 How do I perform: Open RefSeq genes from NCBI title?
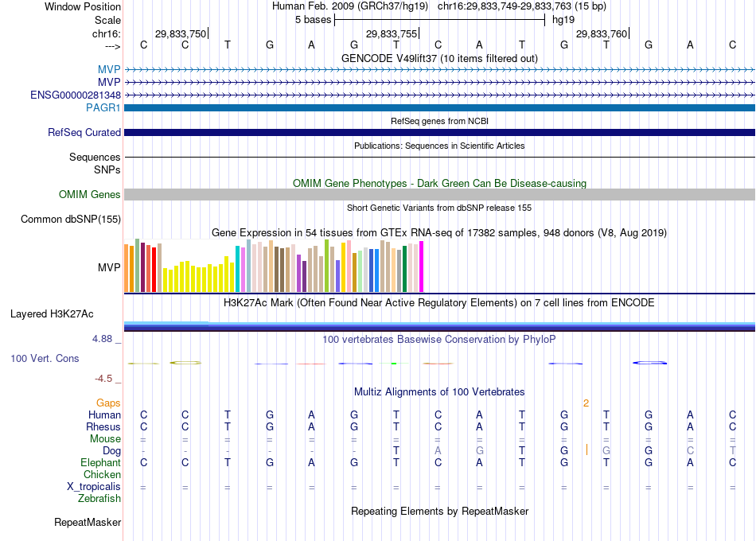(439, 121)
